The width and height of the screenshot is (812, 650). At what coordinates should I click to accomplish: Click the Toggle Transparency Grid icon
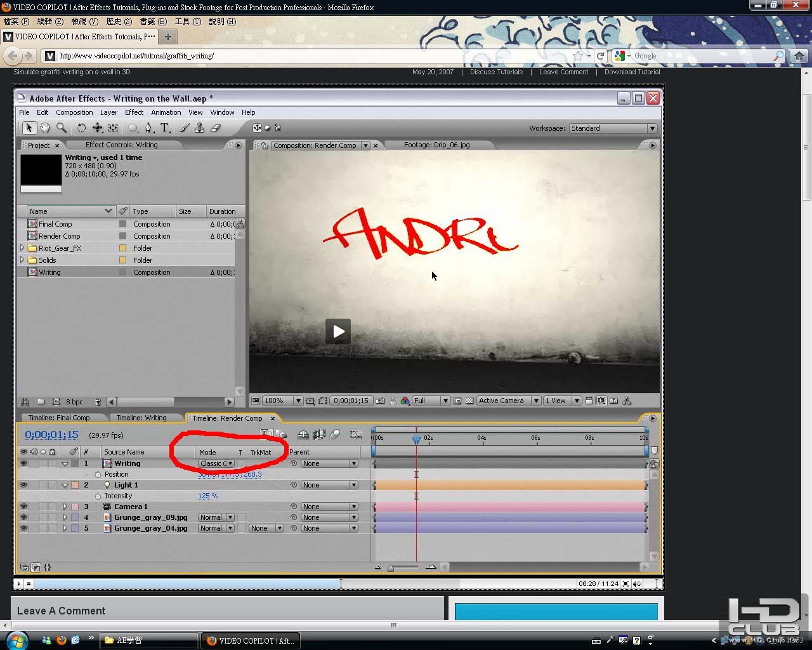point(469,401)
